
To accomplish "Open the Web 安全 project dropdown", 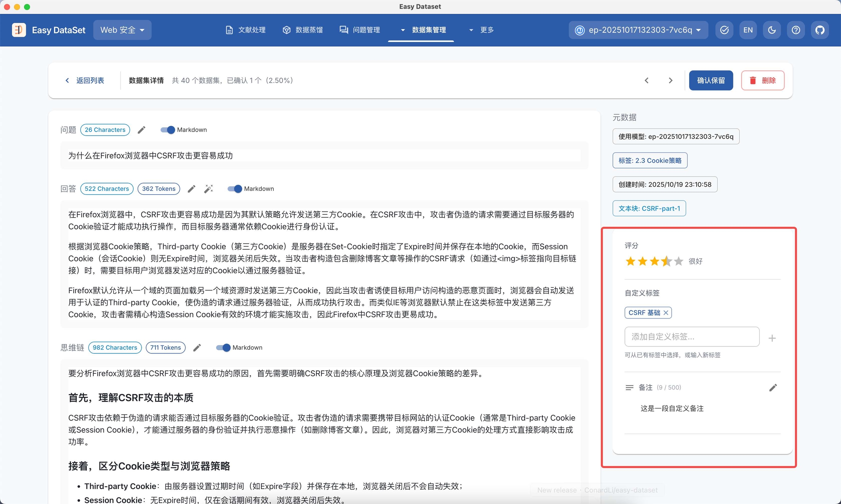I will coord(122,30).
